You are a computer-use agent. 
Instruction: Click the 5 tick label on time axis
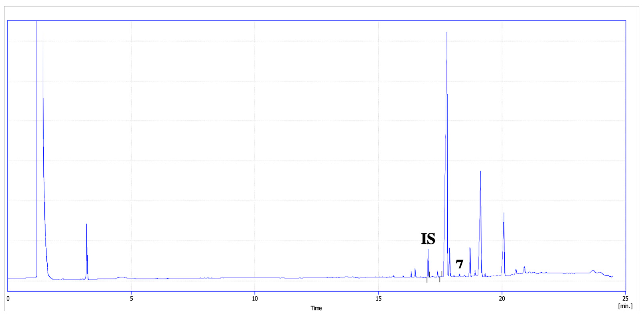(131, 298)
